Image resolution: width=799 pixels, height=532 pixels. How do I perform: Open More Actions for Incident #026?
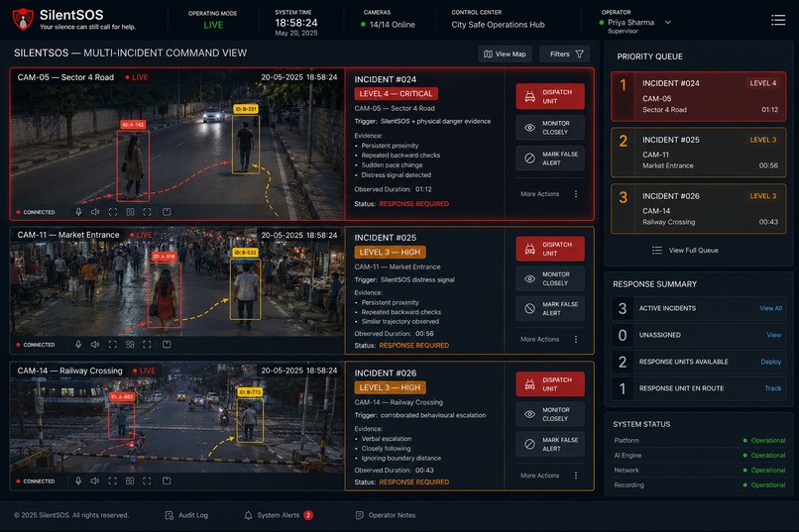click(x=549, y=476)
